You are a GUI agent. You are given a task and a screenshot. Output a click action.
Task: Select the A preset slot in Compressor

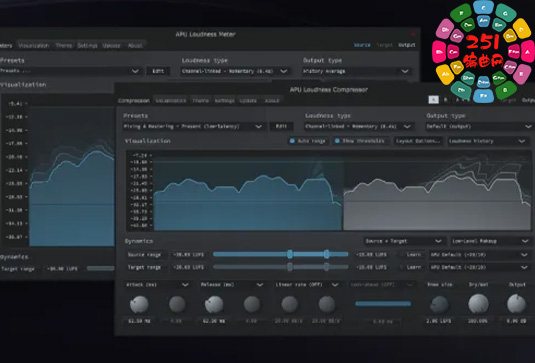[433, 100]
